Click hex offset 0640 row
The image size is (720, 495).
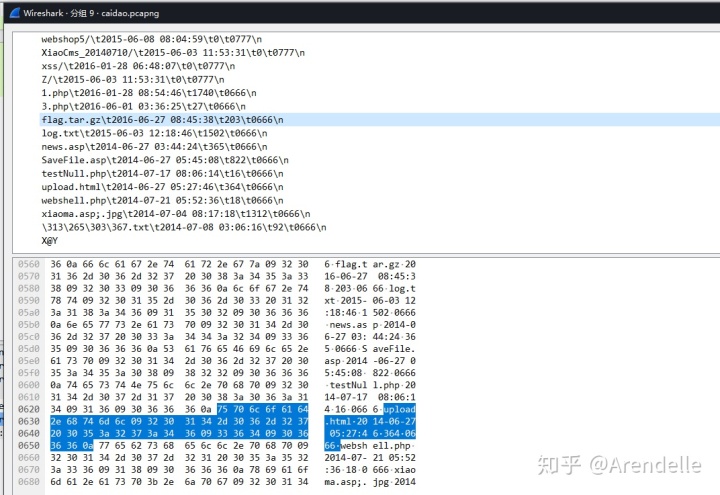point(217,433)
